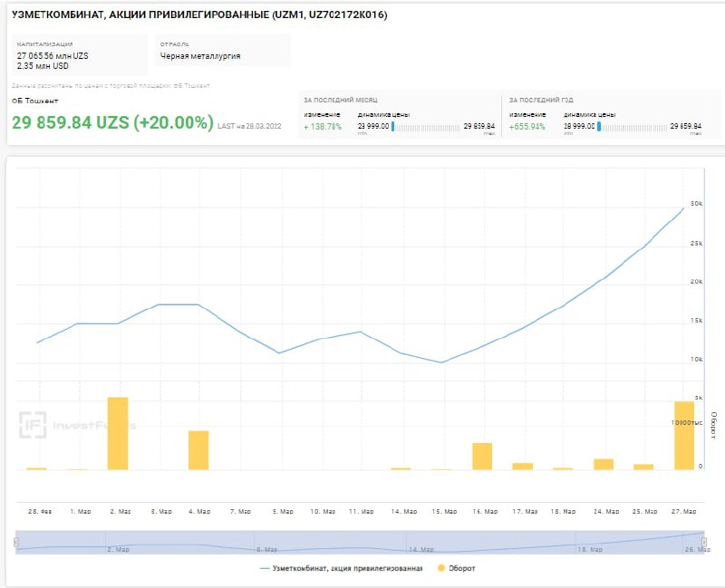The width and height of the screenshot is (725, 588).
Task: Select the За последний месяц panel header
Action: click(x=341, y=100)
